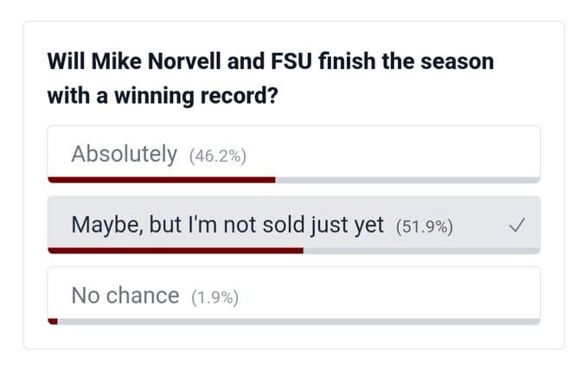Click the gray unfilled bar under No chance
588x370 pixels.
298,321
